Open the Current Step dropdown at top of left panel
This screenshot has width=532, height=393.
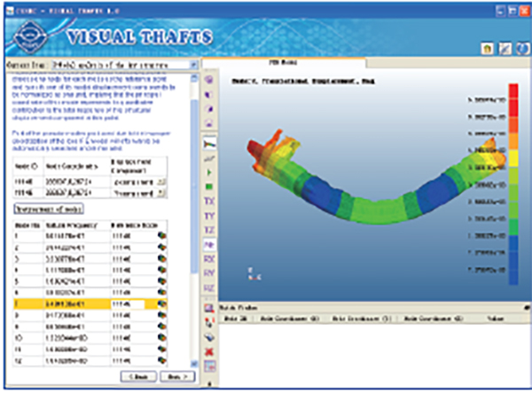point(193,65)
